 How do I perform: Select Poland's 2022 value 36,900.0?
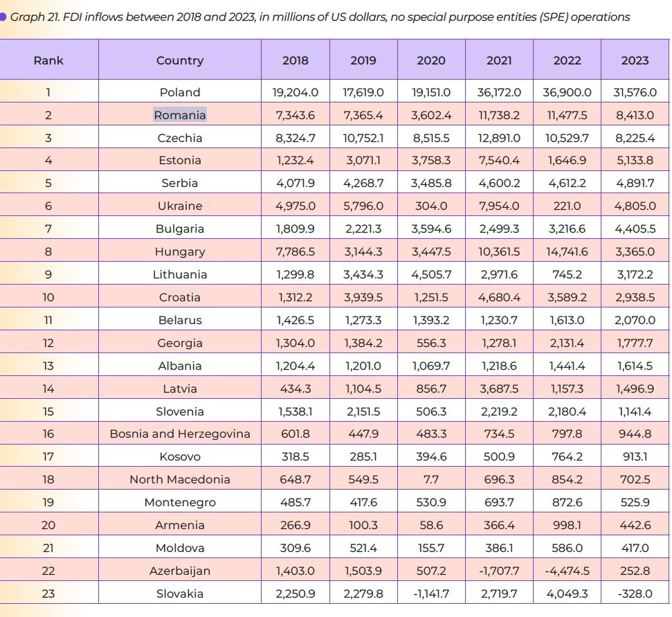[x=567, y=92]
